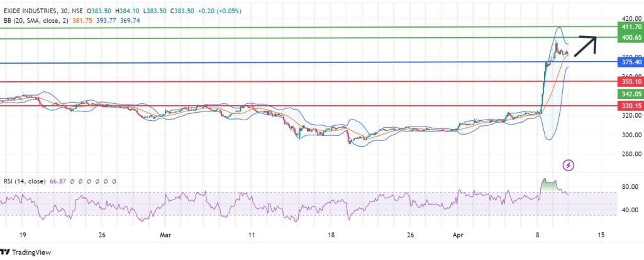The height and width of the screenshot is (260, 644).
Task: Click the 320.00 price axis label
Action: pyautogui.click(x=631, y=116)
